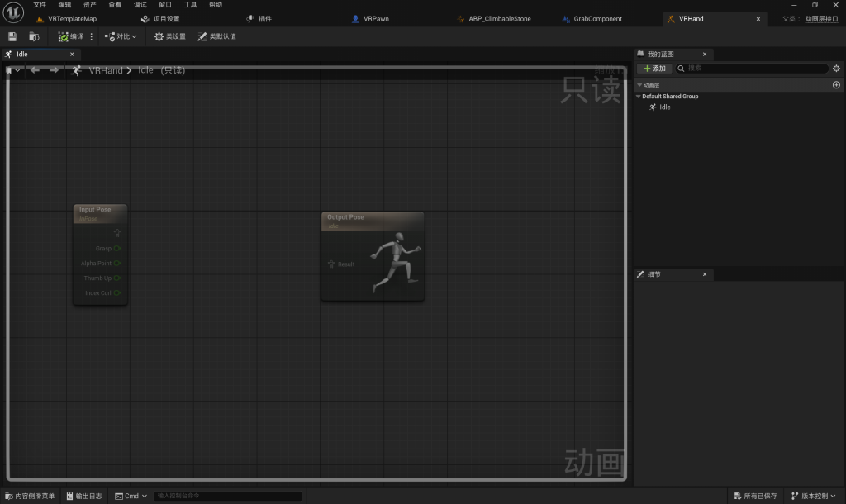Image resolution: width=846 pixels, height=504 pixels.
Task: Open compile options three-dot menu
Action: pos(92,36)
